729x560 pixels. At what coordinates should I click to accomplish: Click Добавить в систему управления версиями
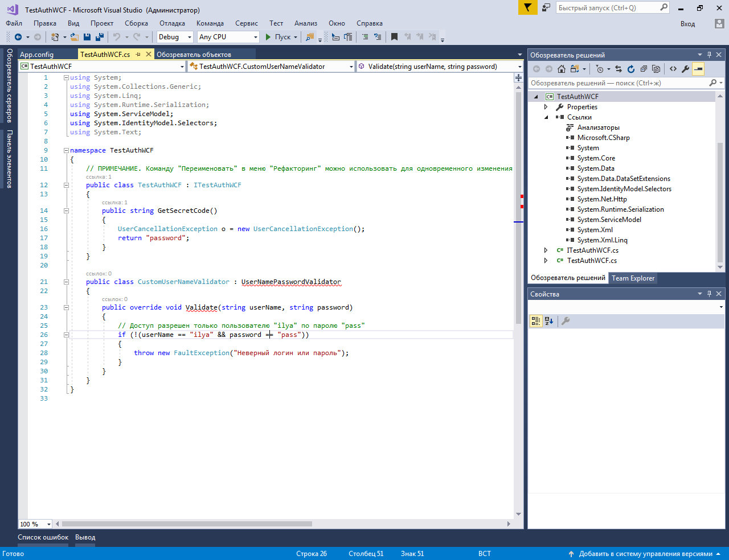pos(645,554)
